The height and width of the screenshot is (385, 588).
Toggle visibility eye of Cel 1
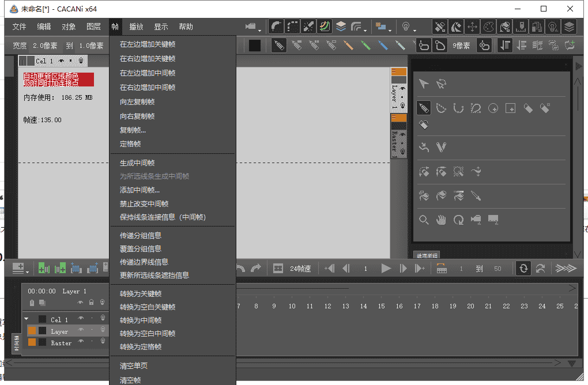[x=81, y=318]
